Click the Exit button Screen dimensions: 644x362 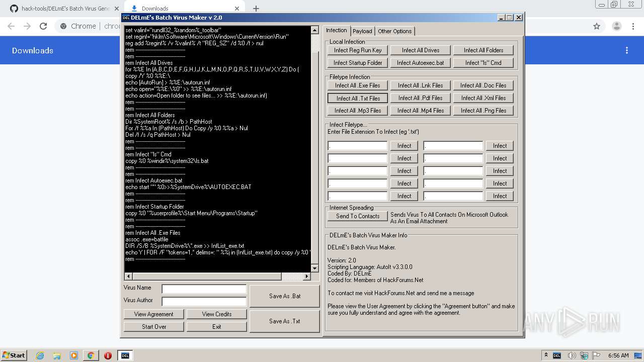click(x=217, y=327)
